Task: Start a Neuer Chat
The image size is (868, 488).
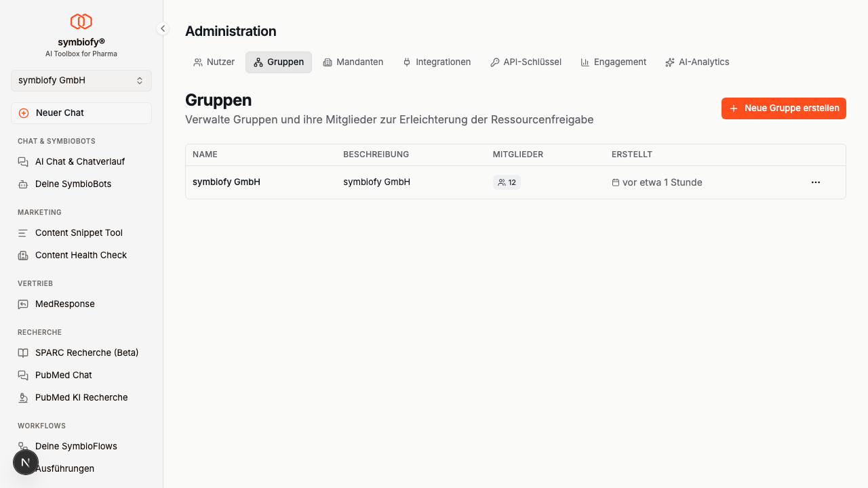Action: pyautogui.click(x=81, y=113)
